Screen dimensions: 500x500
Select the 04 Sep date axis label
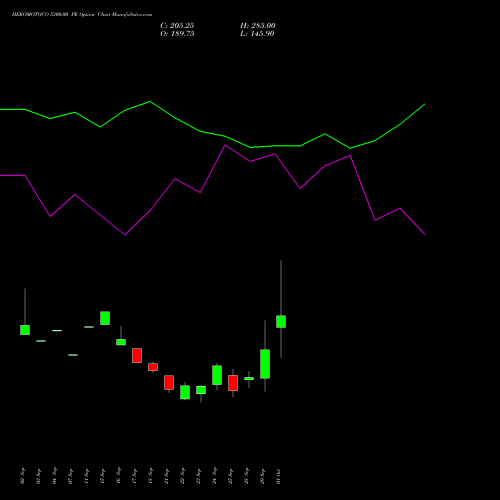pos(54,476)
